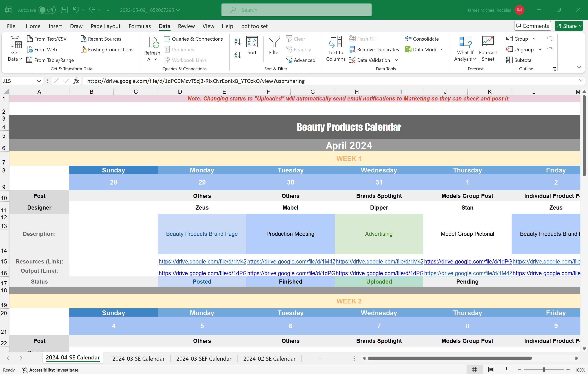Switch to Page Break Preview view
Screen dimensions: 588x374
click(x=507, y=370)
